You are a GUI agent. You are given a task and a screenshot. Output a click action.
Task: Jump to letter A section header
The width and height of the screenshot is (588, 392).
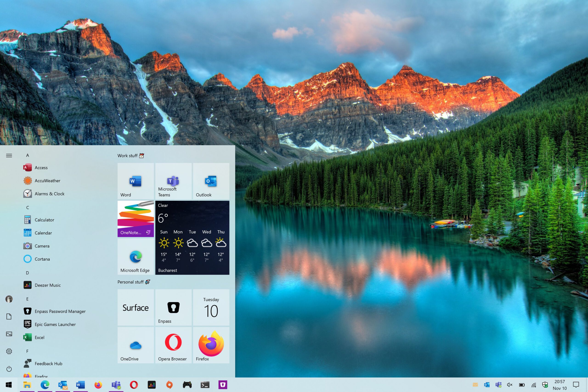28,155
